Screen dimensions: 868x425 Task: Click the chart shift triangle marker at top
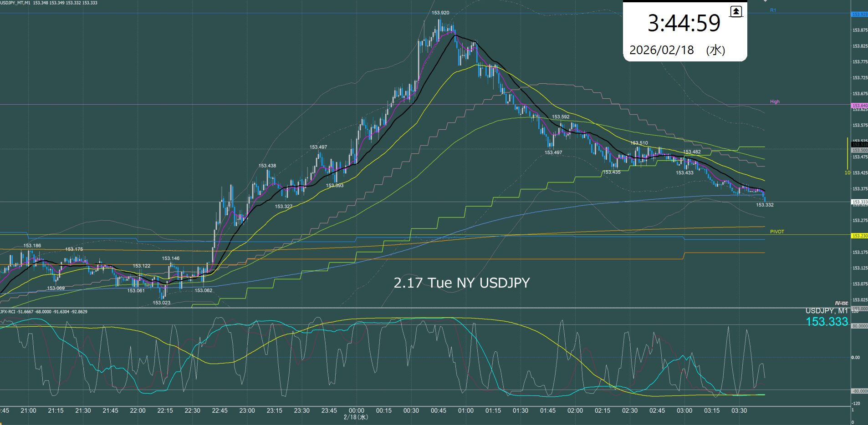[x=765, y=1]
